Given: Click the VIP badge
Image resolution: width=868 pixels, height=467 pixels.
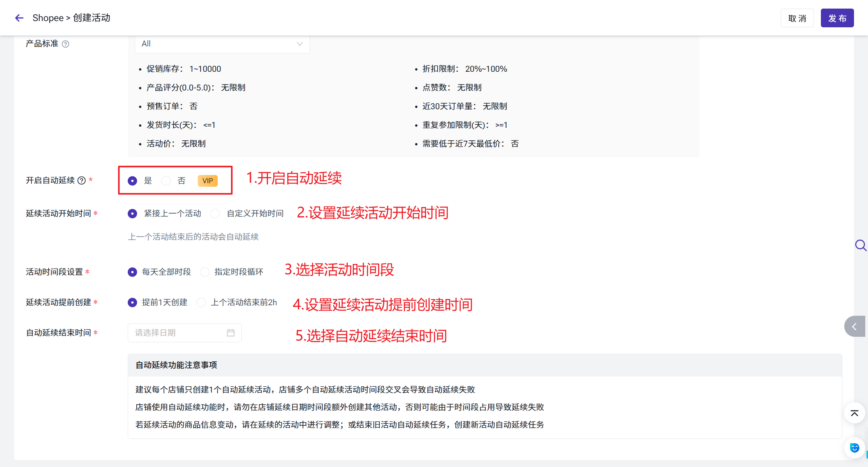Looking at the screenshot, I should click(x=208, y=181).
